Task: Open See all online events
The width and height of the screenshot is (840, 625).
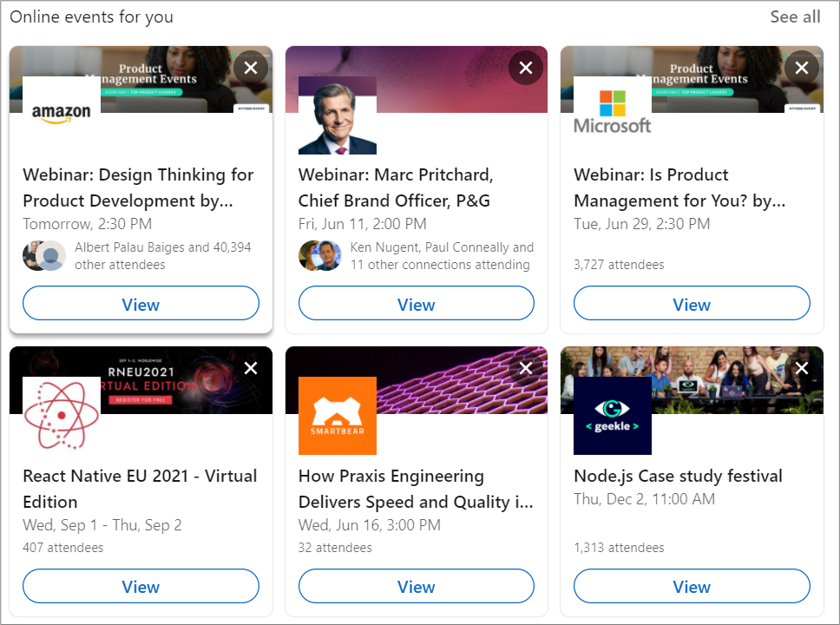Action: (x=795, y=16)
